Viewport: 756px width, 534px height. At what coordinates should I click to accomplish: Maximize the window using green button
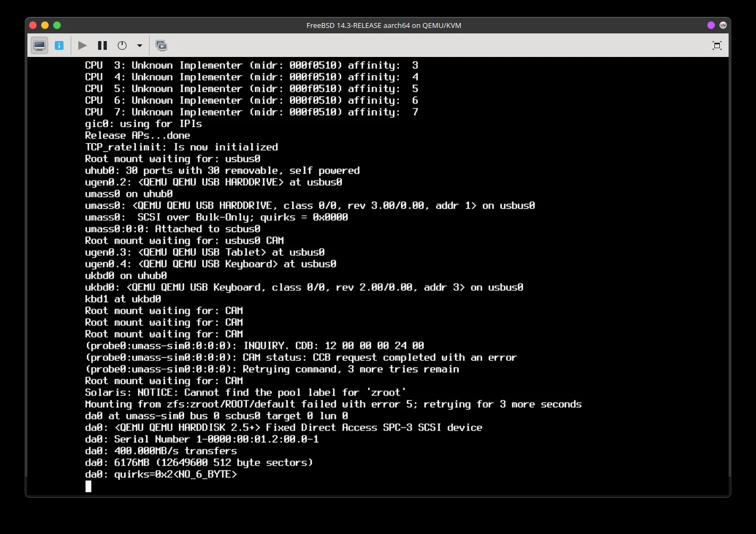pos(57,25)
